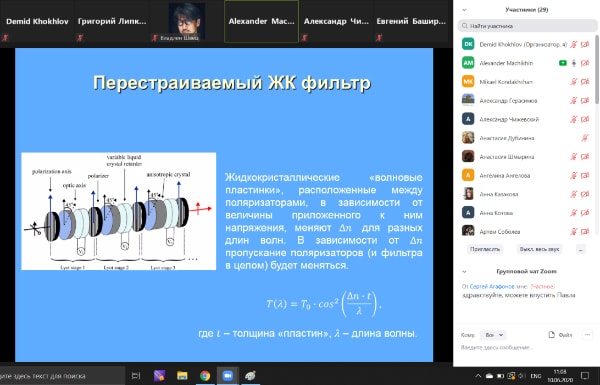
Task: Collapse the Групповой чат Zoom panel
Action: [464, 272]
